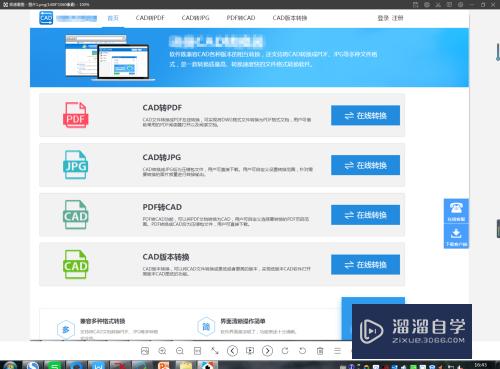Click the 兼容多种格式转换 feature heading
The height and width of the screenshot is (369, 500).
103,321
